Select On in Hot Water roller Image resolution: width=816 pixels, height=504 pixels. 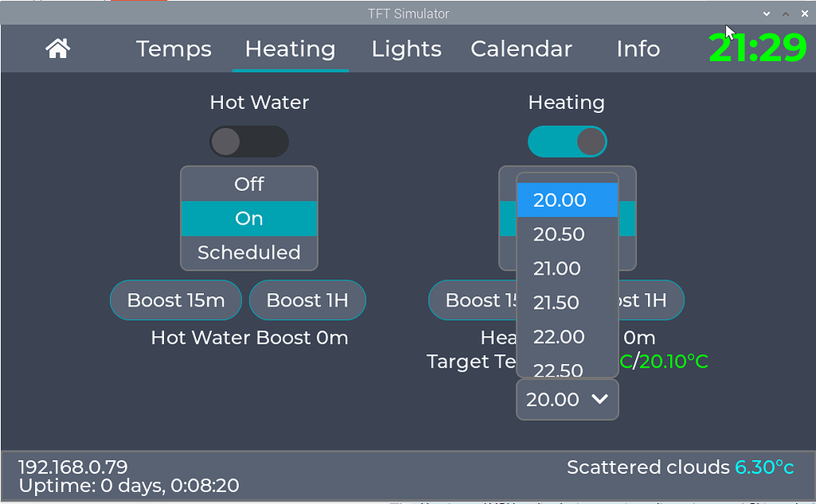249,218
